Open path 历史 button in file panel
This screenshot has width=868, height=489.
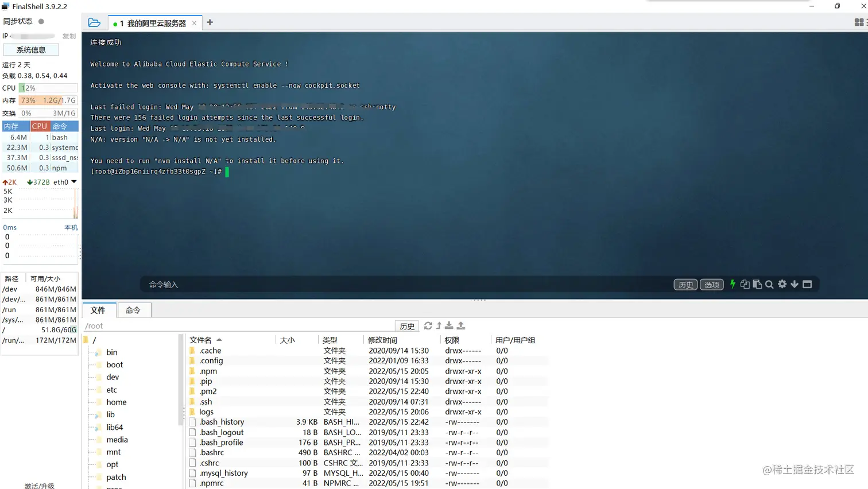click(407, 326)
